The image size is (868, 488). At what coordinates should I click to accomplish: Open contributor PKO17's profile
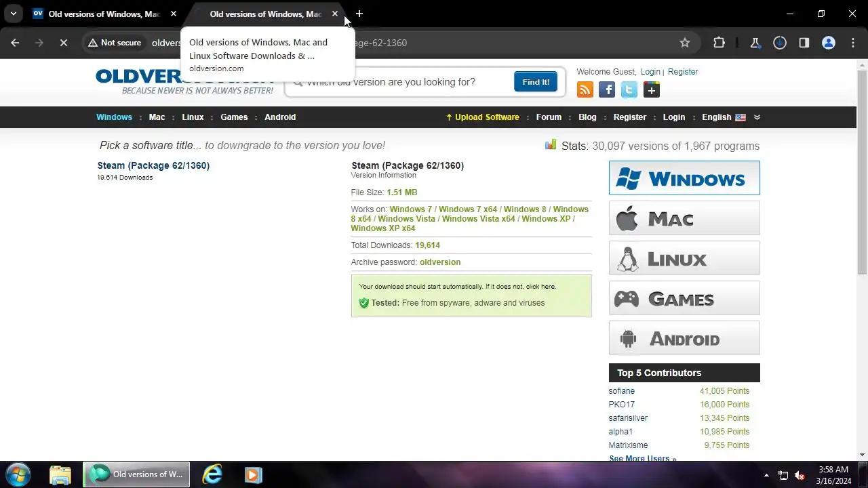pos(622,405)
